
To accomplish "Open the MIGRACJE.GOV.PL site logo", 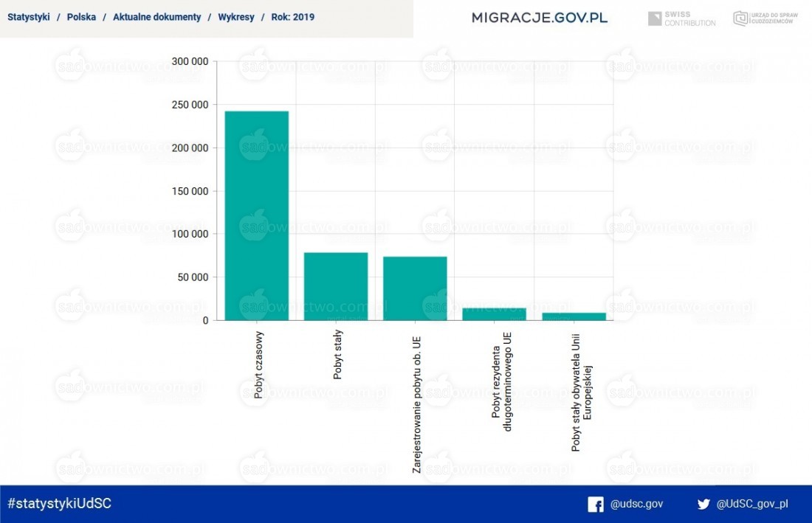I will coord(539,18).
